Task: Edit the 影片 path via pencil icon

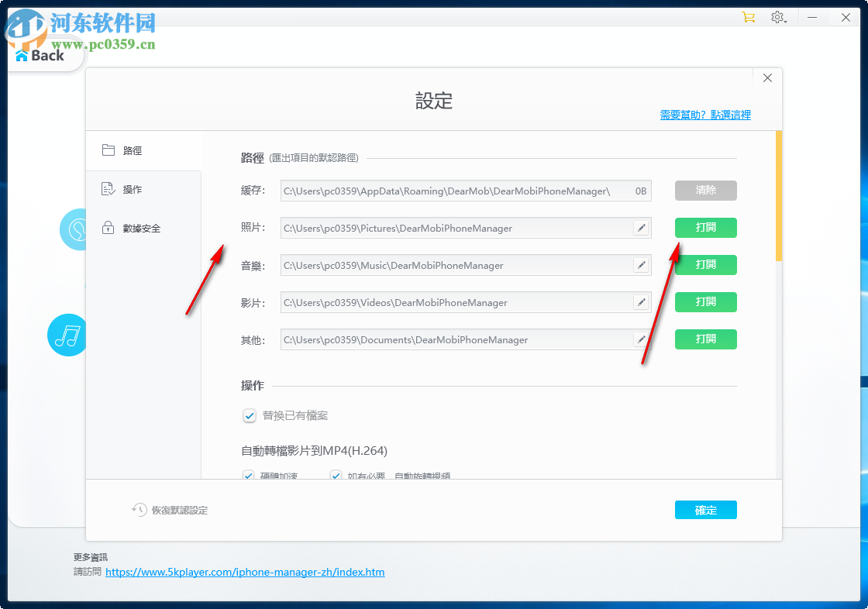Action: [641, 302]
